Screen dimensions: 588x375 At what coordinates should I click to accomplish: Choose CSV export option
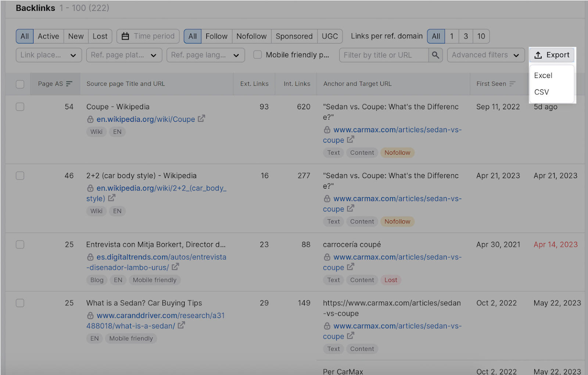click(x=542, y=92)
